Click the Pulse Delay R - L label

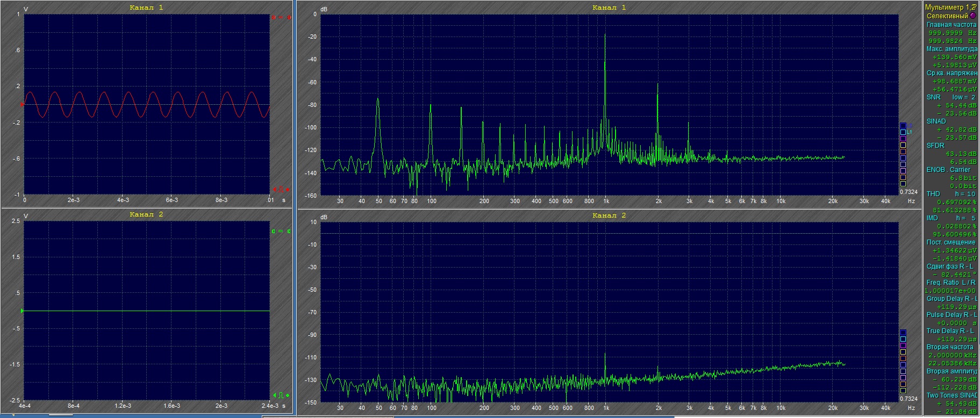tap(952, 314)
